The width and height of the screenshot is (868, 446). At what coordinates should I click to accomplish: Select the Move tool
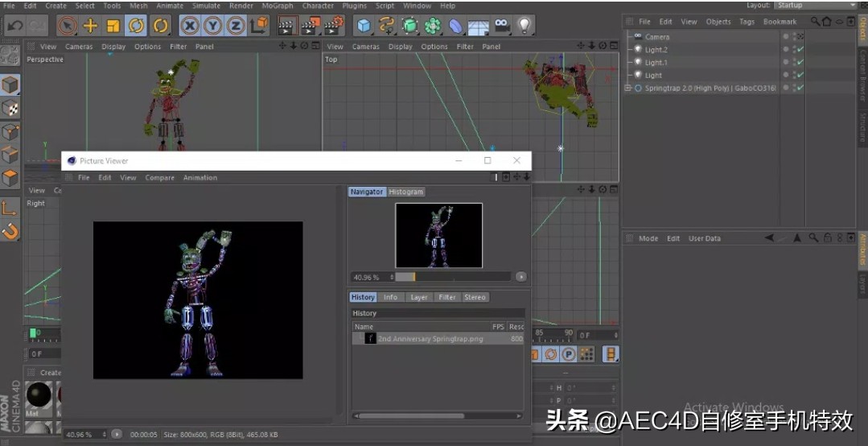coord(90,26)
